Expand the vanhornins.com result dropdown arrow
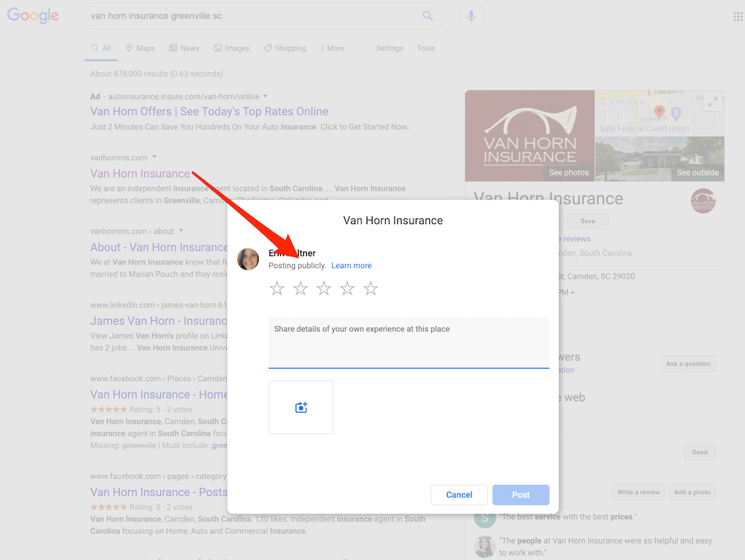The image size is (745, 560). click(x=154, y=156)
